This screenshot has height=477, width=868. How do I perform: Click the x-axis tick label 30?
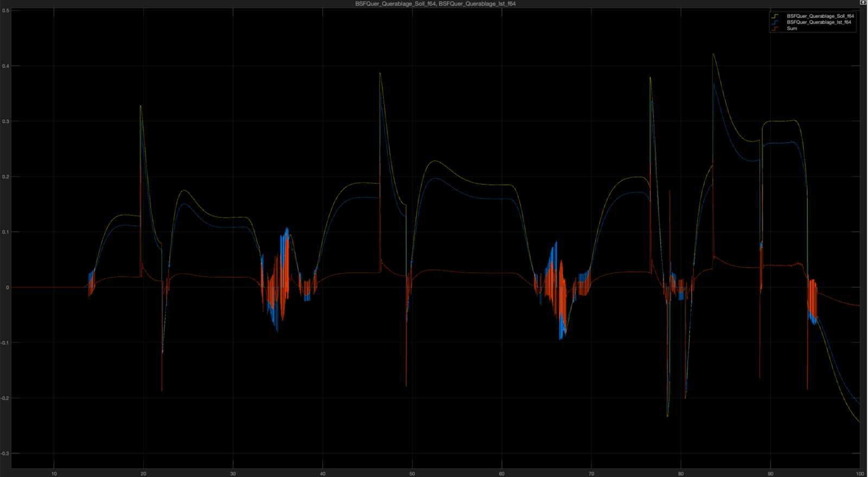click(233, 474)
